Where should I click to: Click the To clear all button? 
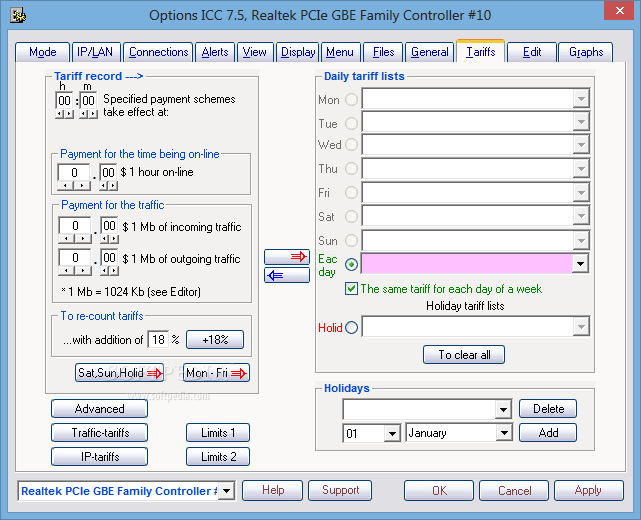[464, 354]
